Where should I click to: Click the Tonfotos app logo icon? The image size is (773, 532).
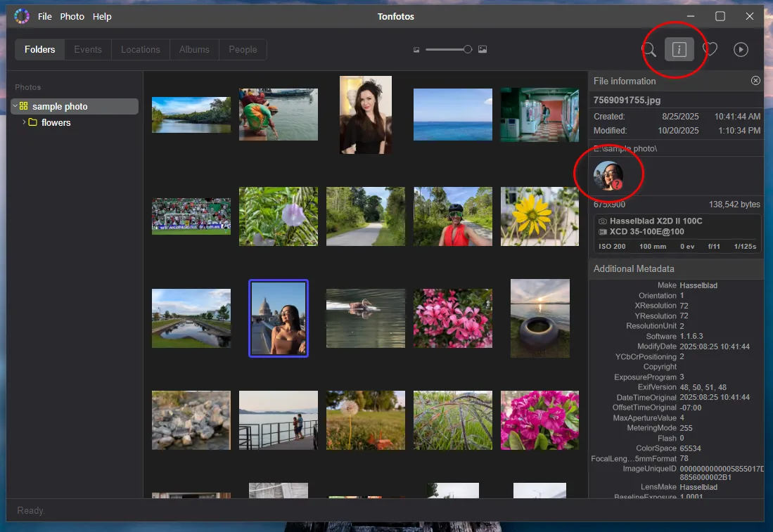click(x=22, y=16)
